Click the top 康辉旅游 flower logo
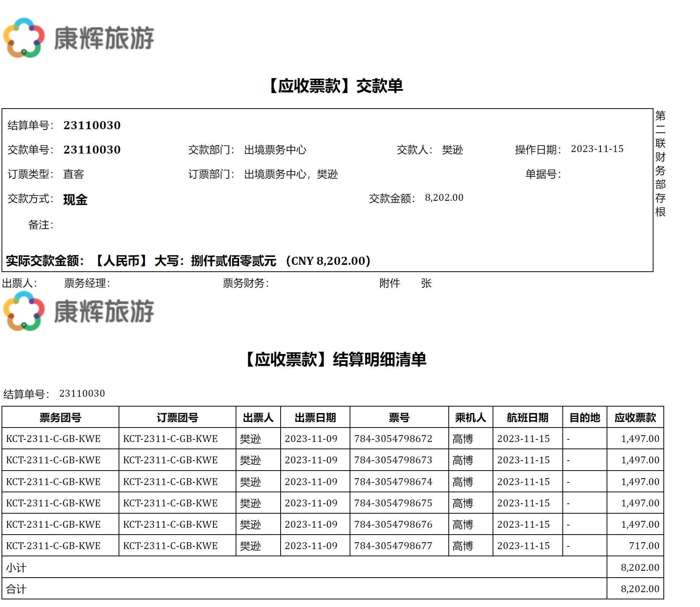700x607 pixels. (24, 38)
